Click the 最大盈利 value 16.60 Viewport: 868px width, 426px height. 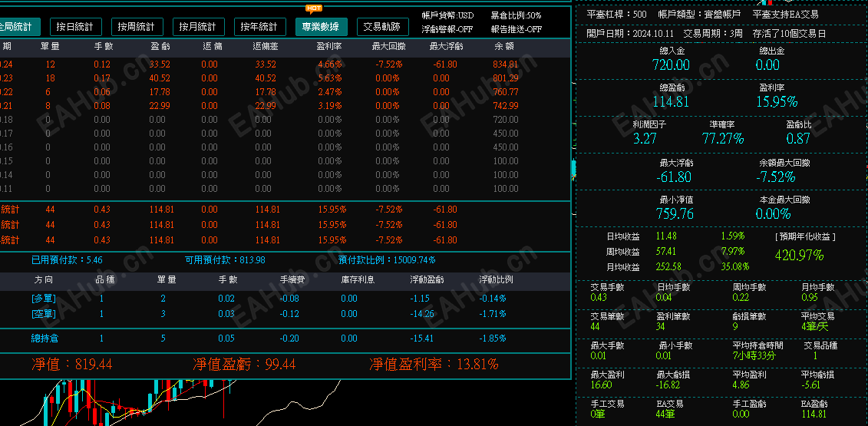(x=601, y=385)
